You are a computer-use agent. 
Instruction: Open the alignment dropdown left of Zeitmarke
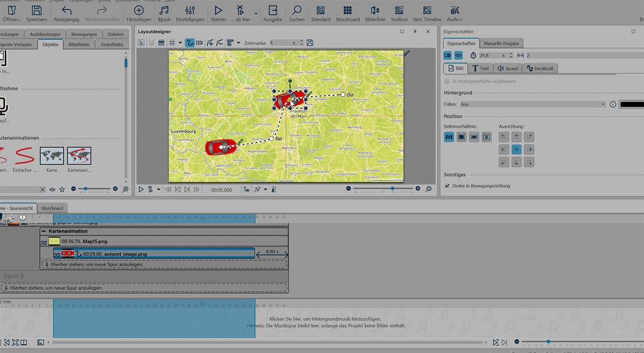(238, 43)
